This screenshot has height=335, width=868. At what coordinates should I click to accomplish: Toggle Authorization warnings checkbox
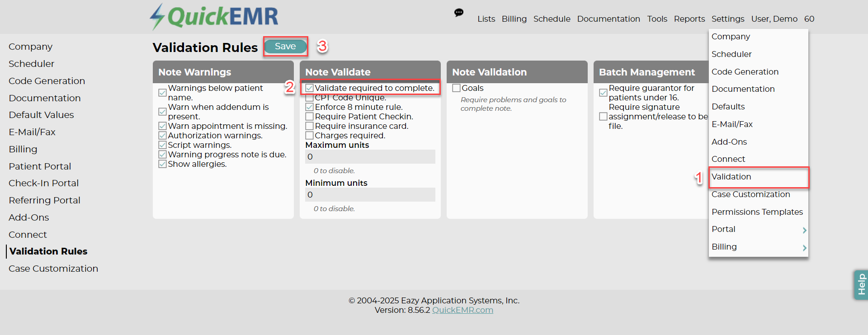coord(162,135)
